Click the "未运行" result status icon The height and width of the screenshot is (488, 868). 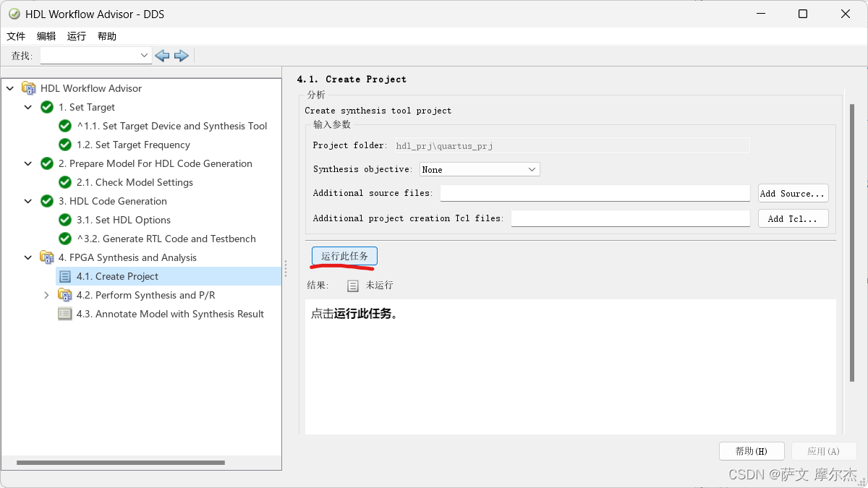pos(352,285)
